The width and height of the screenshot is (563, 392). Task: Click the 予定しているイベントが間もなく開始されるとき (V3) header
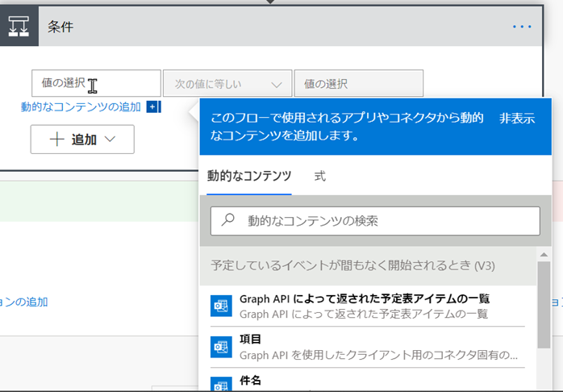(x=368, y=265)
